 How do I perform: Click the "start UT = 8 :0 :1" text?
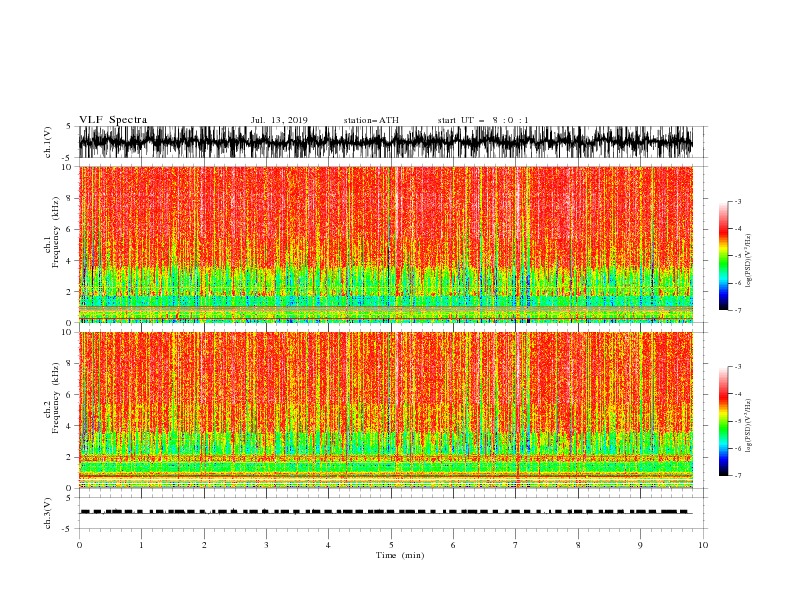[x=483, y=120]
